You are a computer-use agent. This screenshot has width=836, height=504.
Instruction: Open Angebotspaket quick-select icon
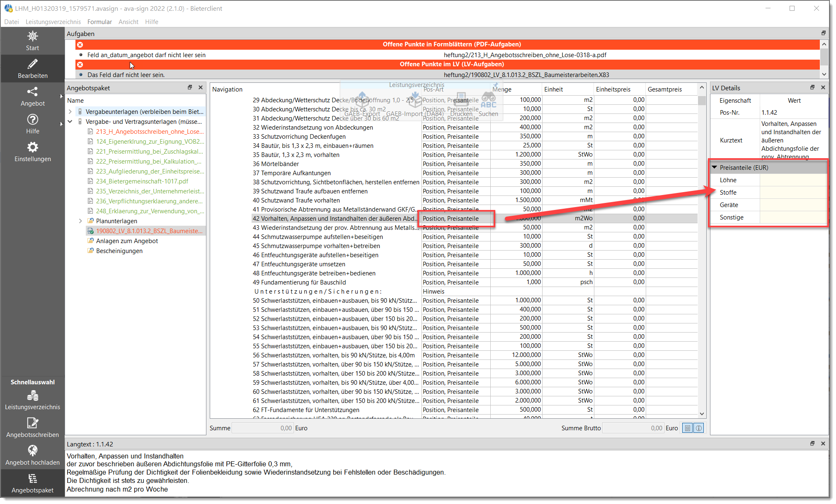point(32,479)
